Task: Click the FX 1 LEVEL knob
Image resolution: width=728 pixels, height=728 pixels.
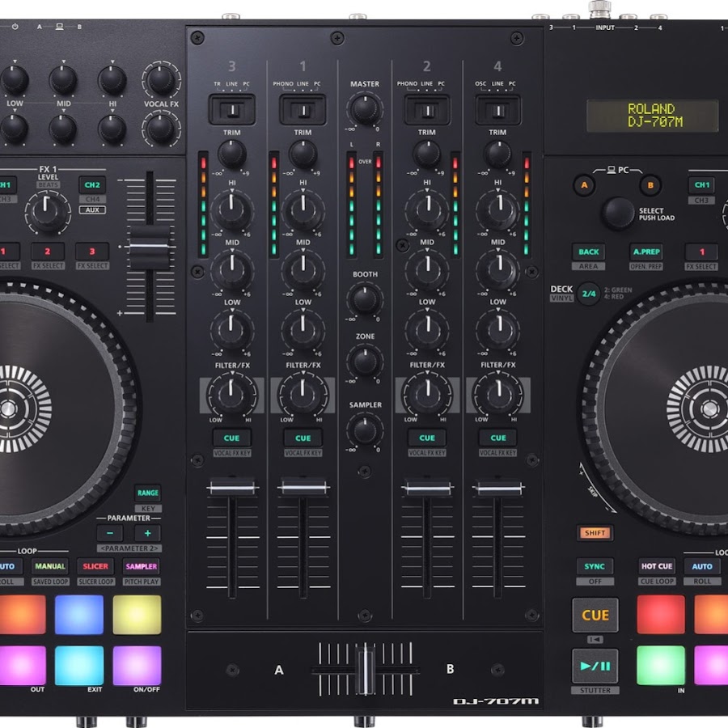Action: coord(47,211)
